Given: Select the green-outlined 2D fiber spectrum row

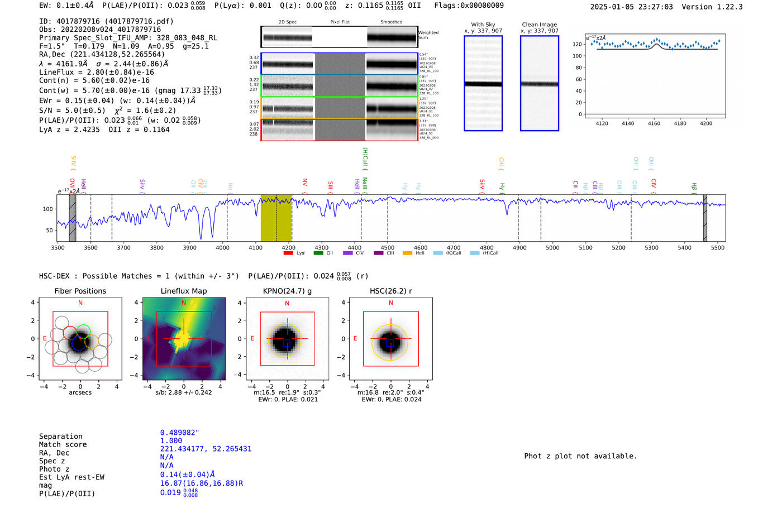Looking at the screenshot, I should tap(339, 86).
